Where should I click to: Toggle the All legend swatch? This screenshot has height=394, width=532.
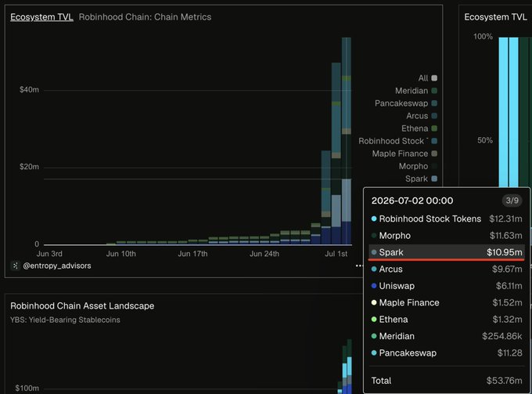coord(434,78)
